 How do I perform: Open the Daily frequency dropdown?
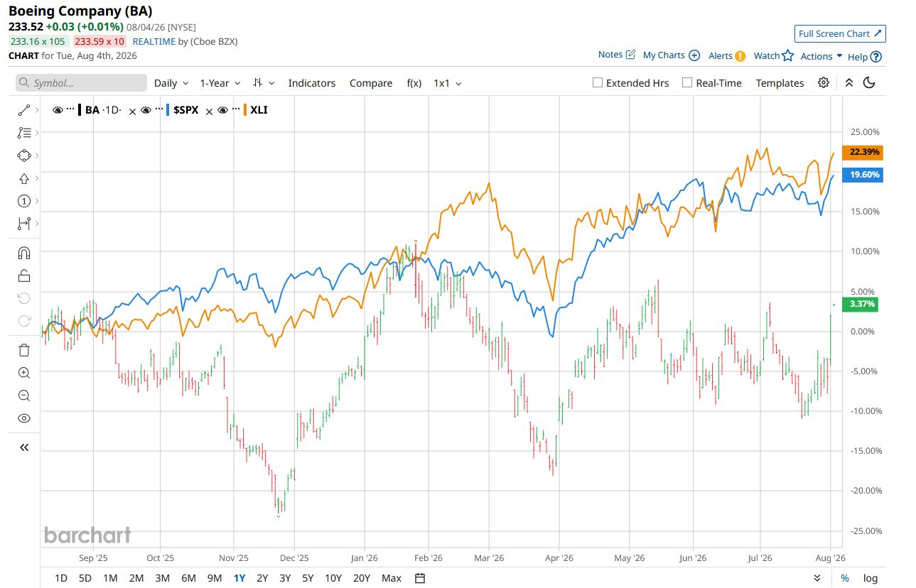(x=171, y=83)
